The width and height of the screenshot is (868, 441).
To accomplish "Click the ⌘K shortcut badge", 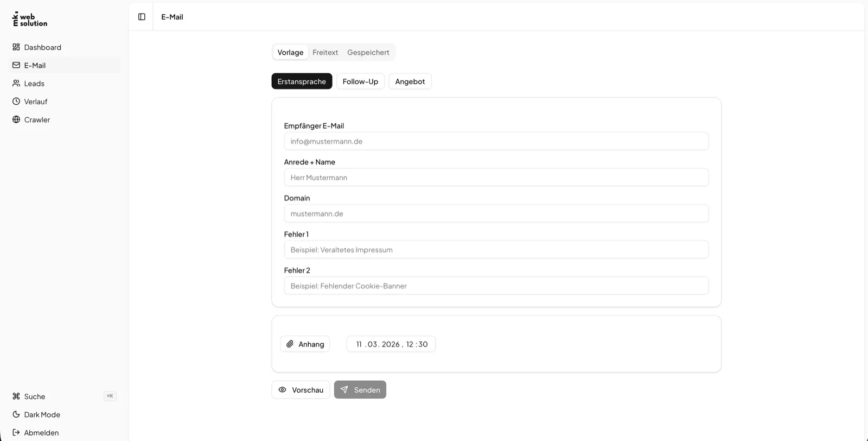I will click(x=110, y=396).
